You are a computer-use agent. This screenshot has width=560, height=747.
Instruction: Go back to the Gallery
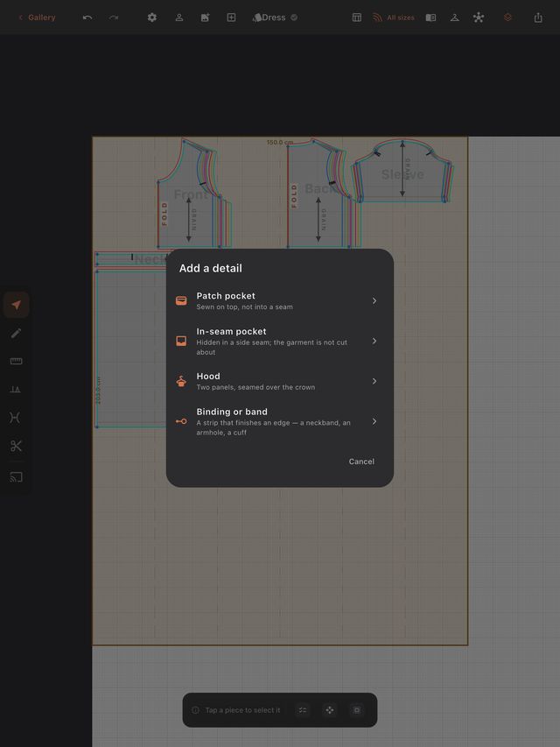coord(37,18)
